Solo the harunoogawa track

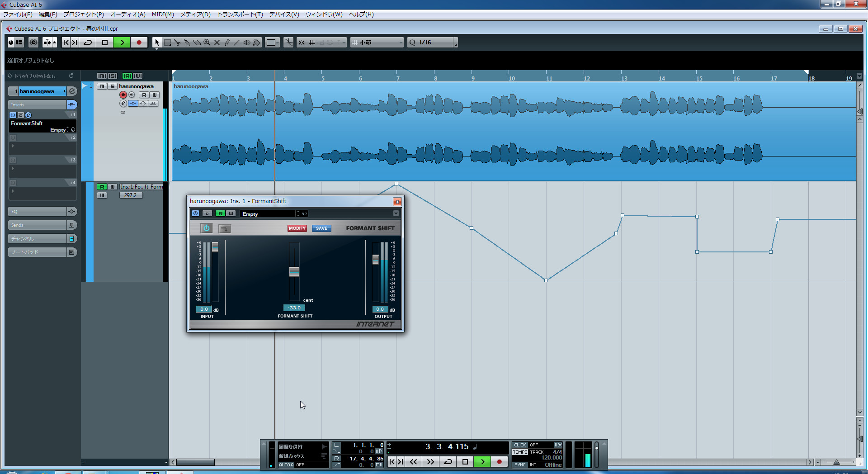coord(113,86)
